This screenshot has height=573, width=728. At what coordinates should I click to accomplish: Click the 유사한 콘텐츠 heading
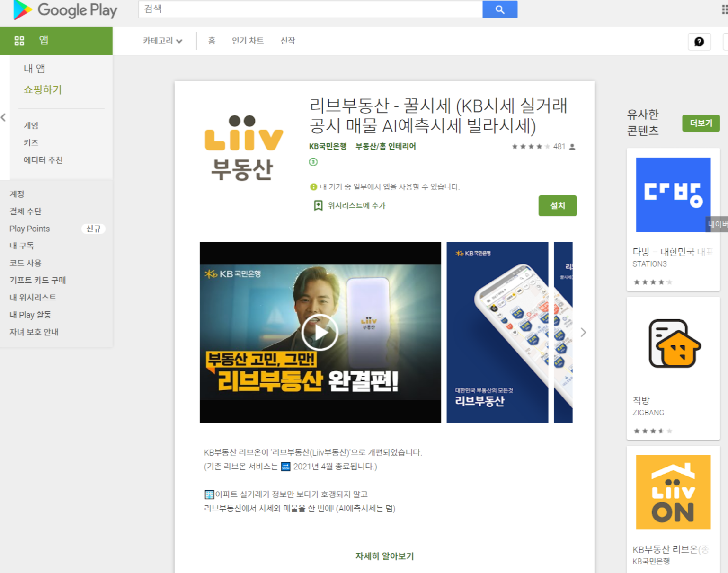pos(643,122)
